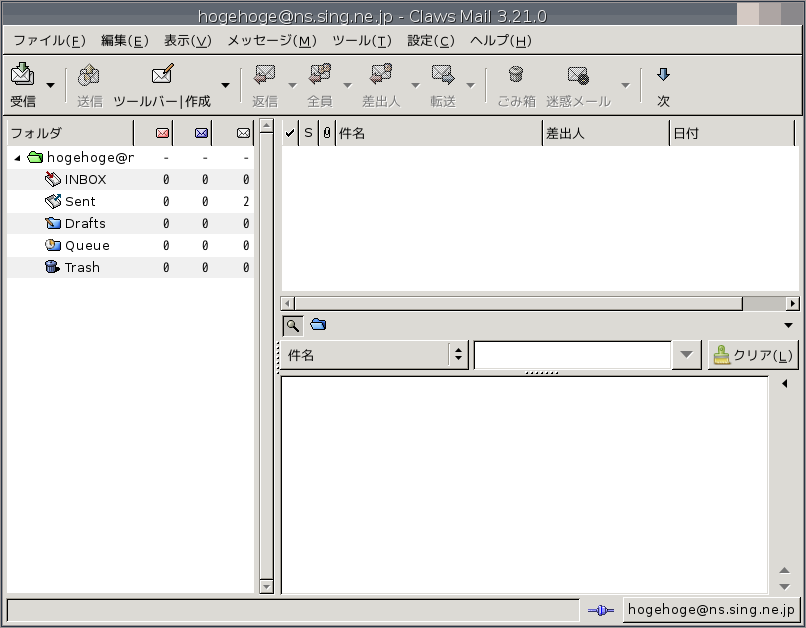Open the 返信 reply dropdown arrow
Viewport: 806px width, 628px height.
pyautogui.click(x=292, y=85)
